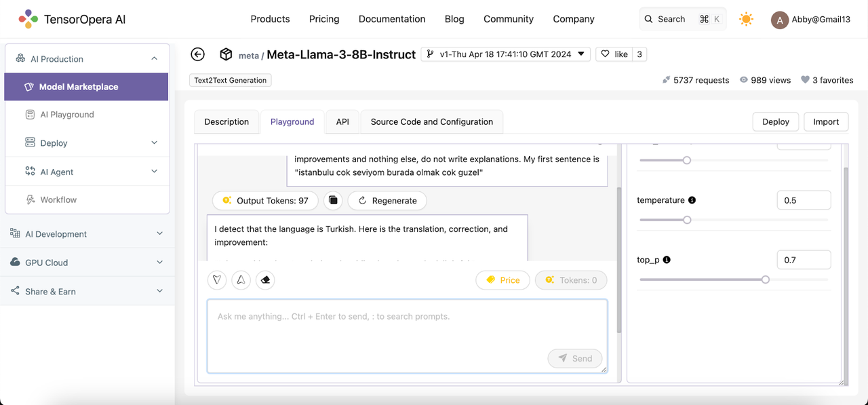Click the Meta-Llama-3-8B-Instruct title
868x405 pixels.
click(x=341, y=54)
